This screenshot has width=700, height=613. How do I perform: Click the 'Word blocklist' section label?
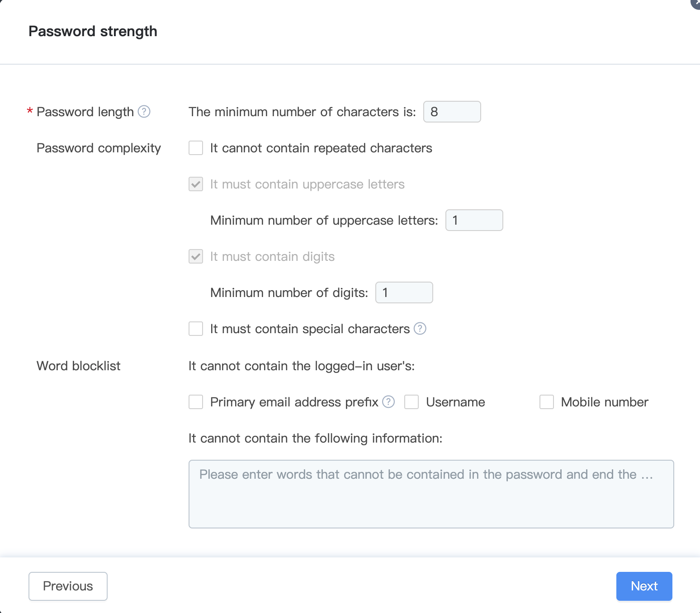pos(78,366)
